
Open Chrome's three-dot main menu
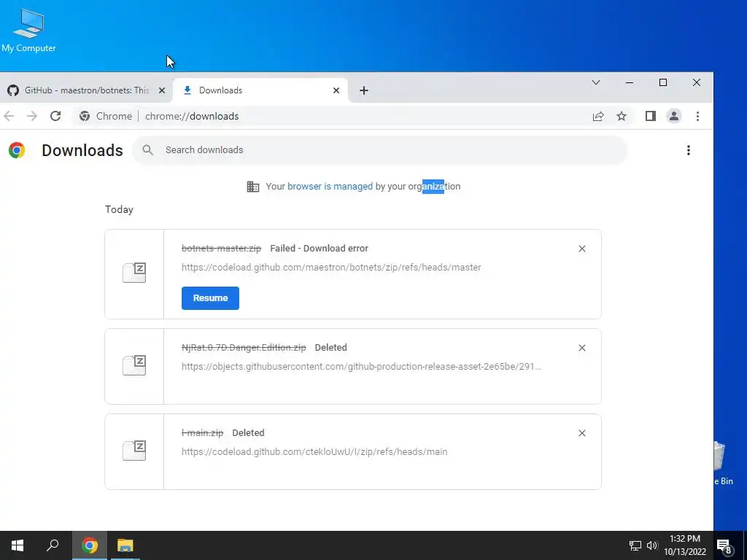(x=697, y=116)
